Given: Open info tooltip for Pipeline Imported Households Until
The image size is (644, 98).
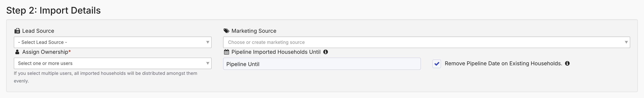Looking at the screenshot, I should point(325,52).
